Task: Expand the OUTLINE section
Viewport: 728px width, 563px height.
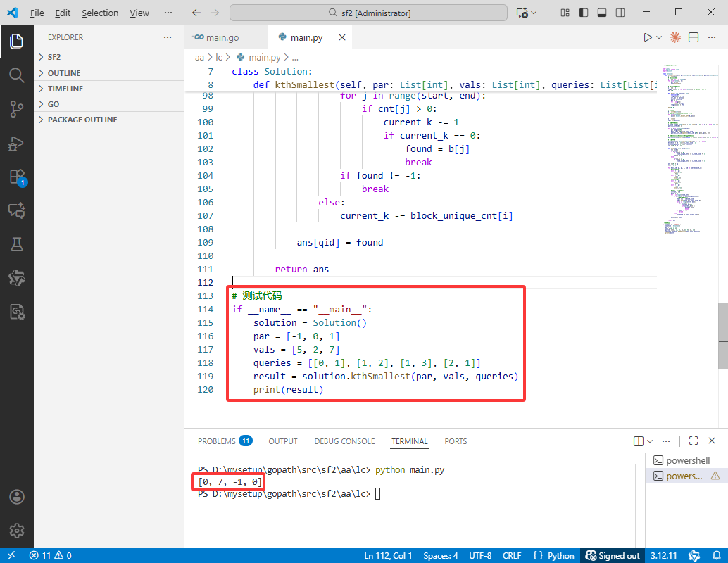Action: 108,73
